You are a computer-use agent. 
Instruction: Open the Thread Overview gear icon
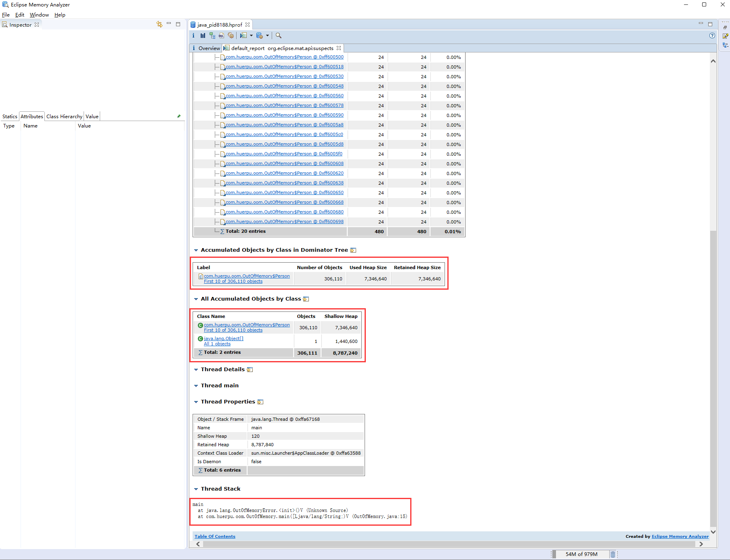(231, 36)
